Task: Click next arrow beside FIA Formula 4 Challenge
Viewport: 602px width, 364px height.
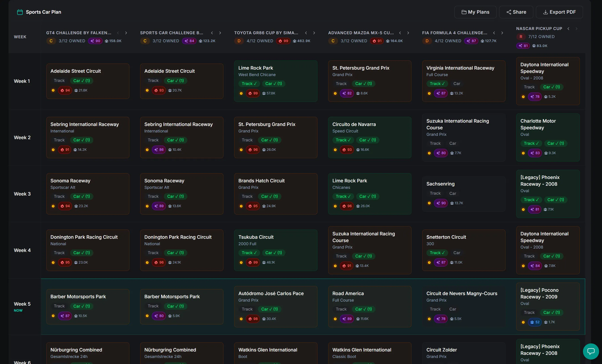Action: point(502,33)
